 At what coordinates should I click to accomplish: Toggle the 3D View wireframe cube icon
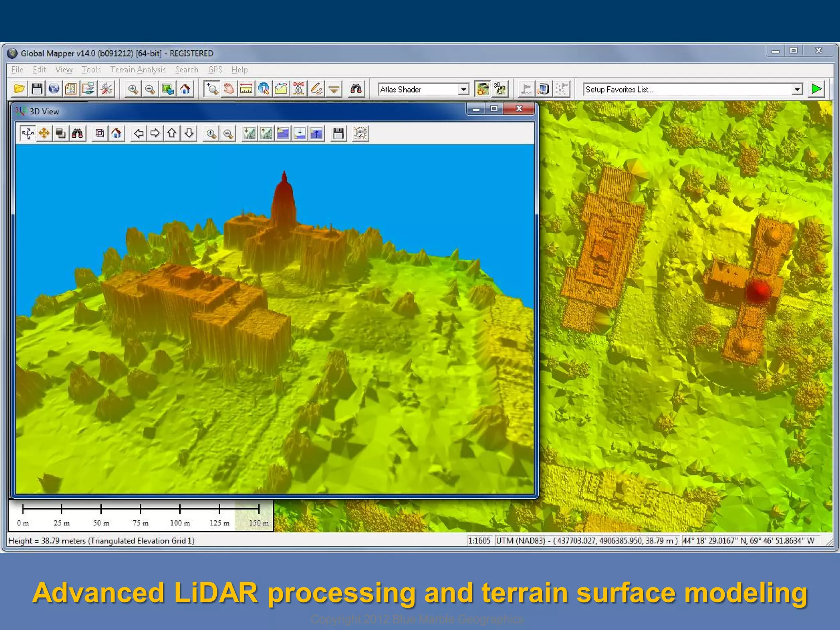[100, 133]
